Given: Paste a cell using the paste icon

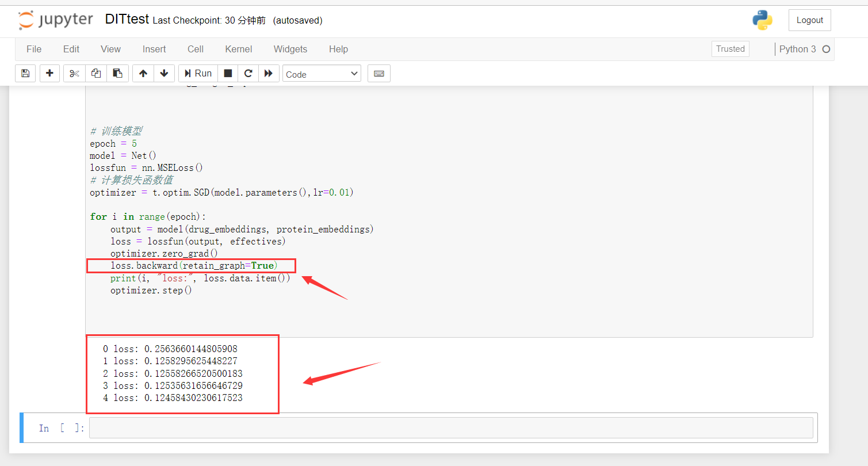Looking at the screenshot, I should [x=118, y=73].
